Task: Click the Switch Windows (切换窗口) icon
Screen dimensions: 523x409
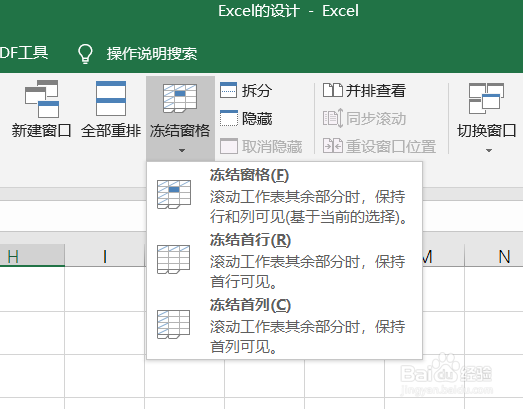Action: [x=486, y=98]
